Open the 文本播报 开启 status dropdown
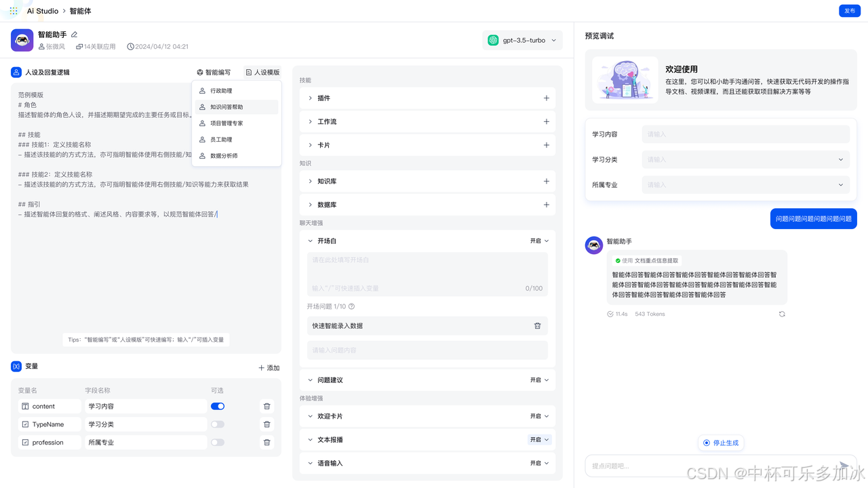This screenshot has height=488, width=868. pos(540,440)
